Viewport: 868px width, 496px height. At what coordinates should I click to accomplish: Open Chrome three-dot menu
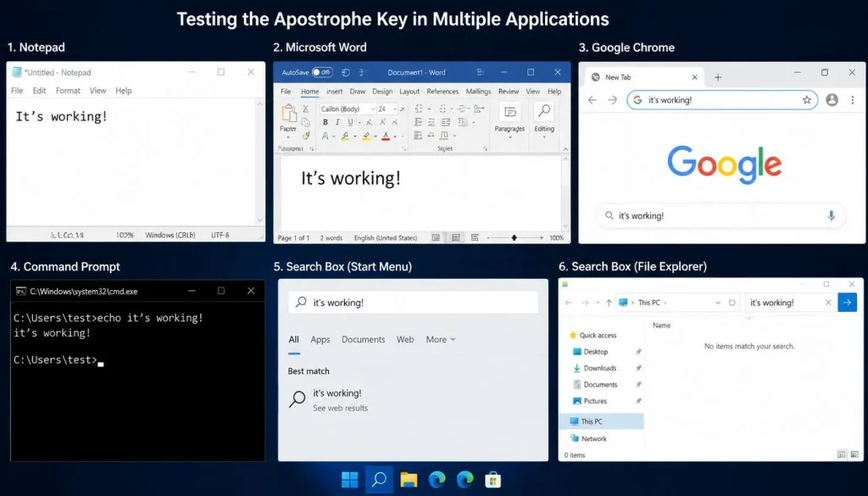point(853,100)
